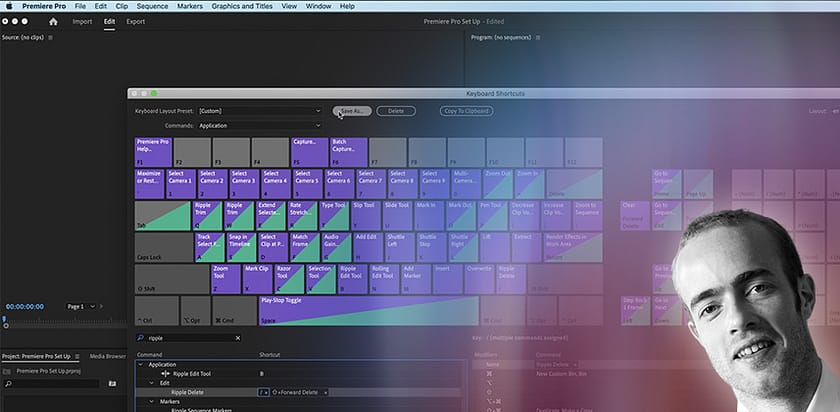Viewport: 840px width, 412px height.
Task: Click the W Ripple Trim key
Action: coord(239,216)
